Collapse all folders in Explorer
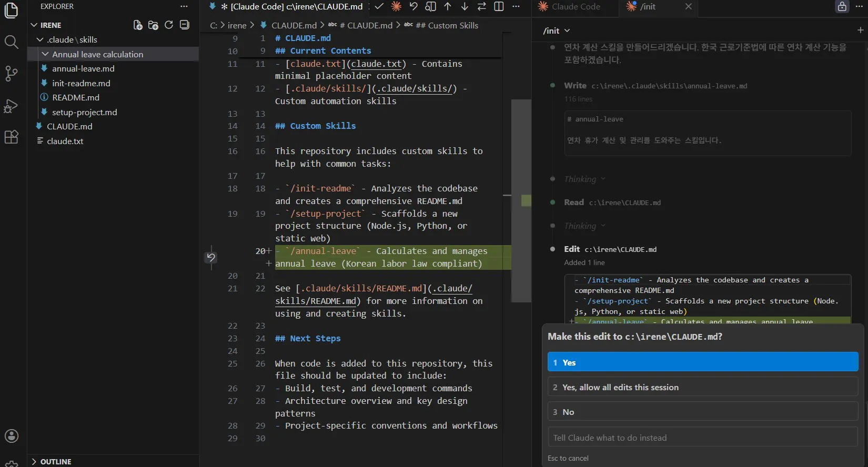 (x=185, y=25)
